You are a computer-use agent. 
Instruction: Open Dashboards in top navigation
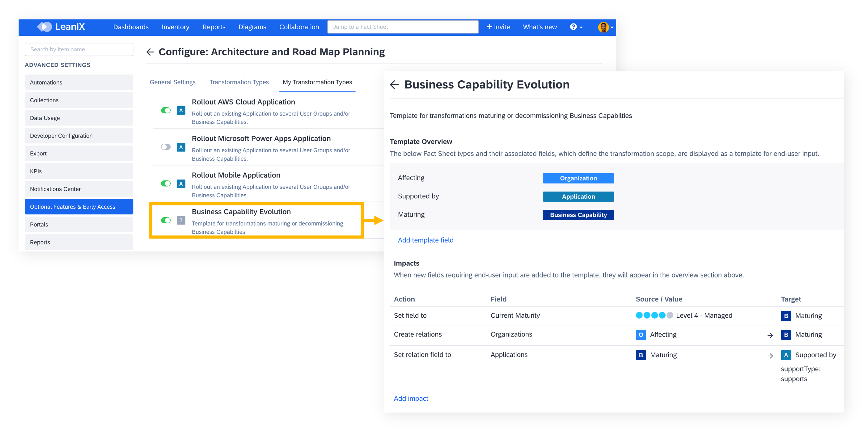tap(131, 27)
